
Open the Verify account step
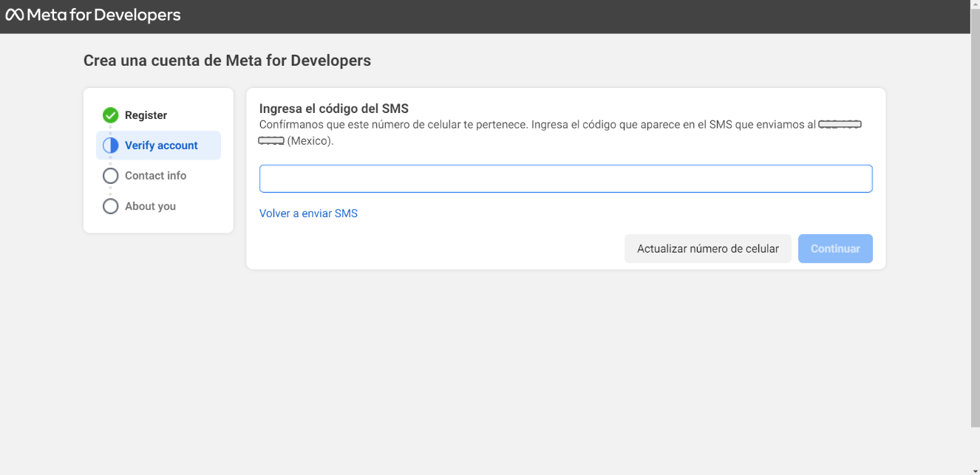click(161, 146)
